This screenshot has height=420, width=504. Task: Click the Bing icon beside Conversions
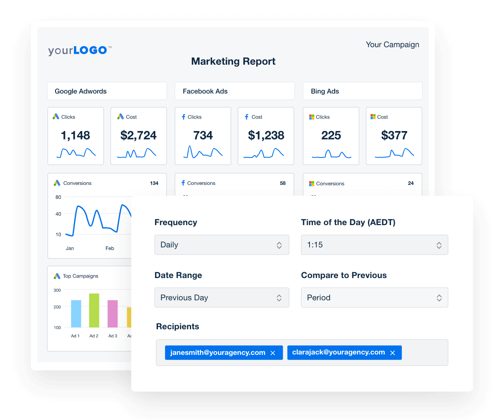312,183
